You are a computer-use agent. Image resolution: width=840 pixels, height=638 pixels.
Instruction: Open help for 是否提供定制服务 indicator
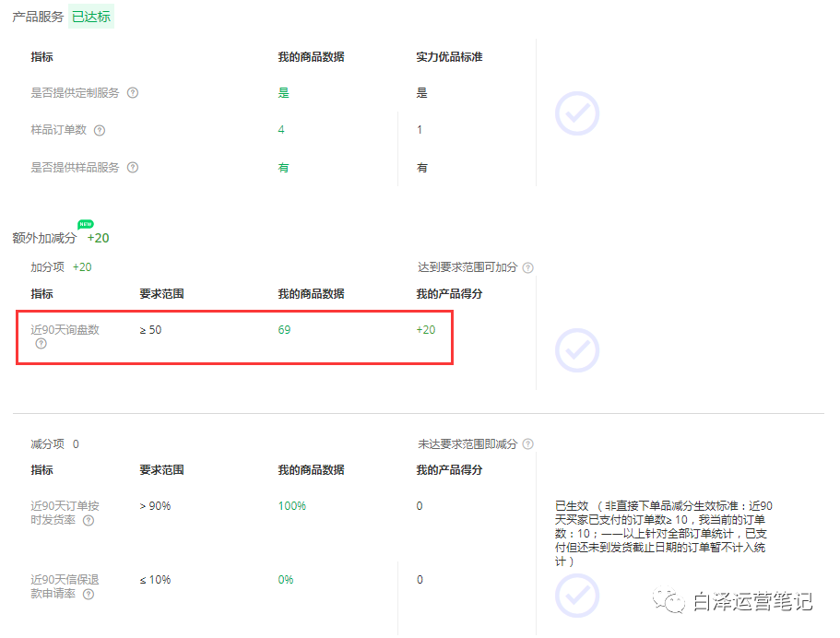(134, 92)
